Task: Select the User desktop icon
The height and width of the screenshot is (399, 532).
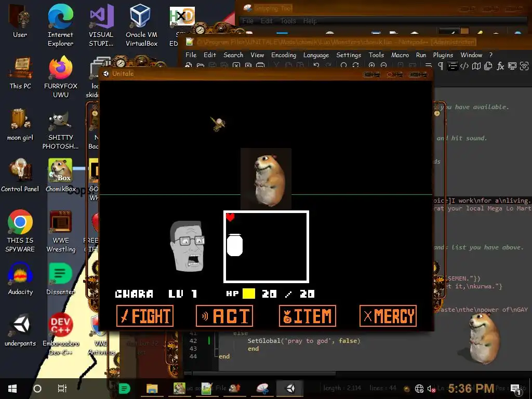Action: click(20, 22)
